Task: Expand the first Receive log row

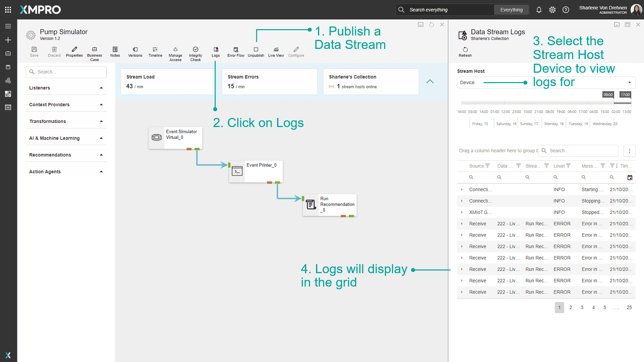Action: (x=462, y=224)
